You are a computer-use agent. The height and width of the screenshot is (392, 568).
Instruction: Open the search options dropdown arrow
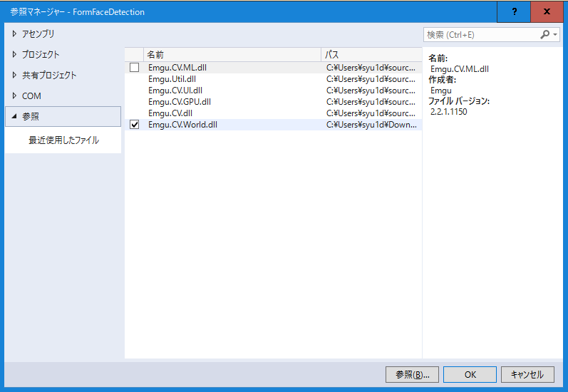tap(555, 35)
